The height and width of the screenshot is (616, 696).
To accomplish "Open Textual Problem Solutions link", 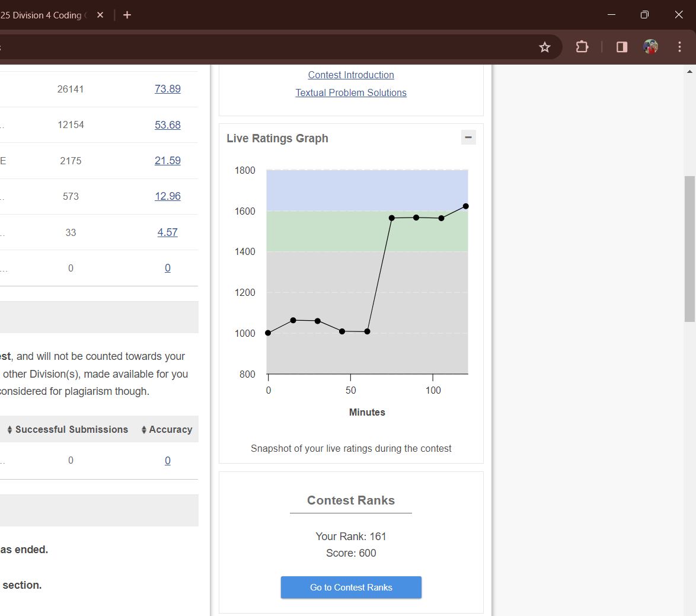I will pyautogui.click(x=351, y=92).
